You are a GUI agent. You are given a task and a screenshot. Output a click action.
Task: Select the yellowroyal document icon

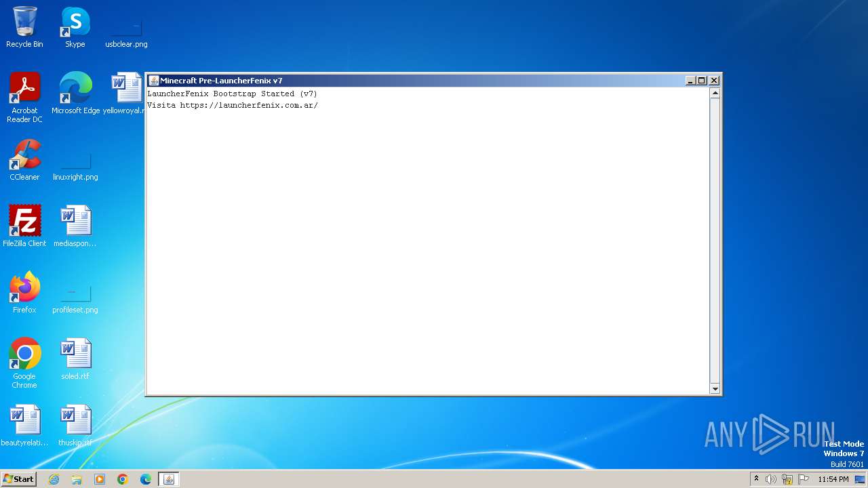click(126, 93)
